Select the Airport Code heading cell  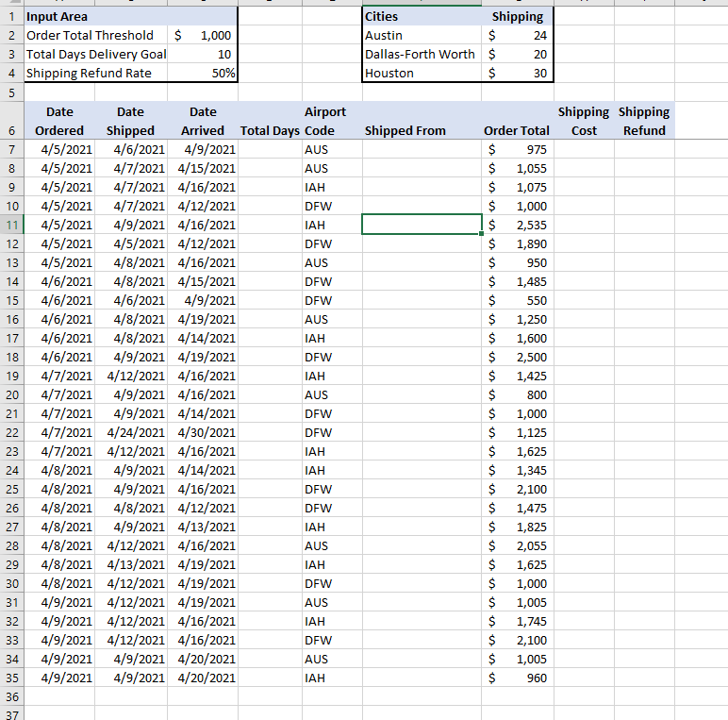[x=324, y=122]
